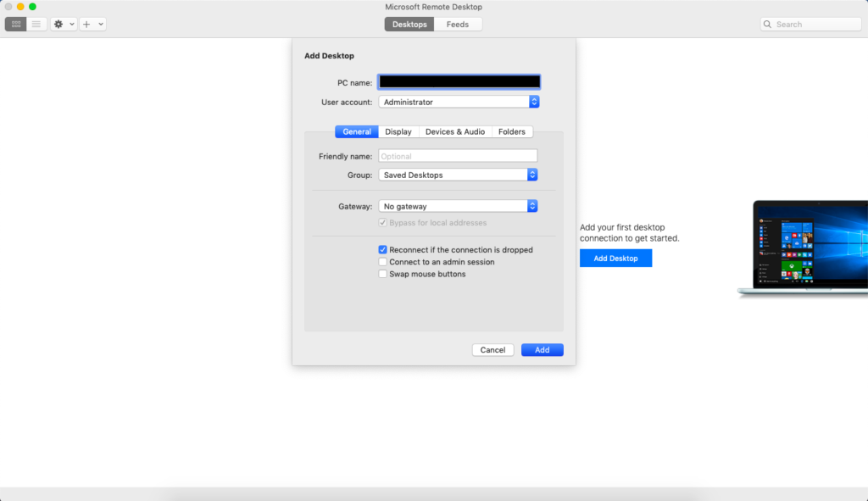Image resolution: width=868 pixels, height=501 pixels.
Task: Click the search magnifier icon
Action: [767, 25]
